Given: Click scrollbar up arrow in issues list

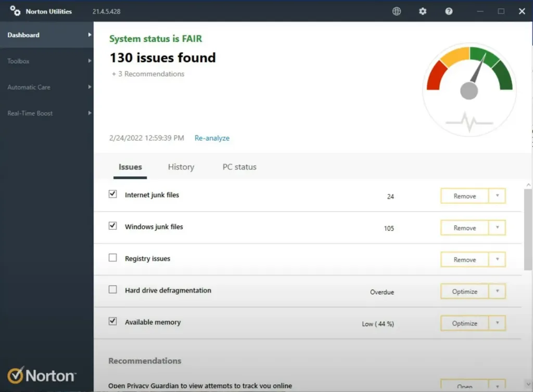Looking at the screenshot, I should tap(528, 185).
